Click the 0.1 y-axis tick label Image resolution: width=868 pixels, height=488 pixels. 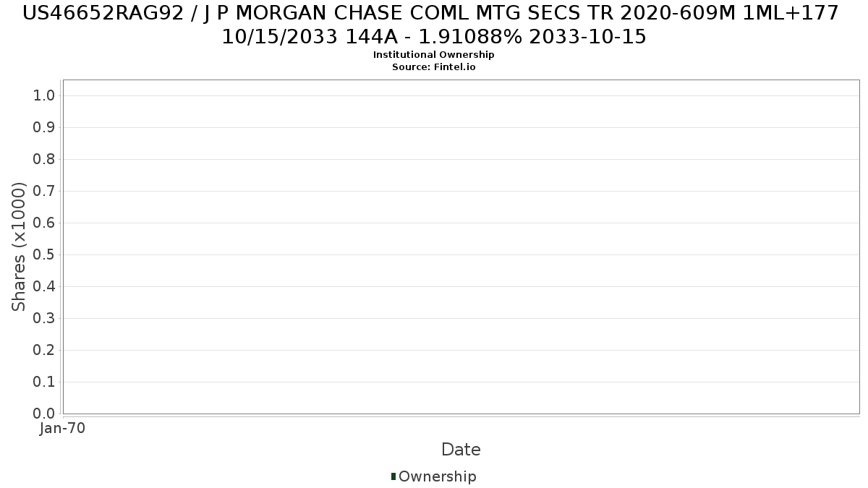click(x=45, y=382)
